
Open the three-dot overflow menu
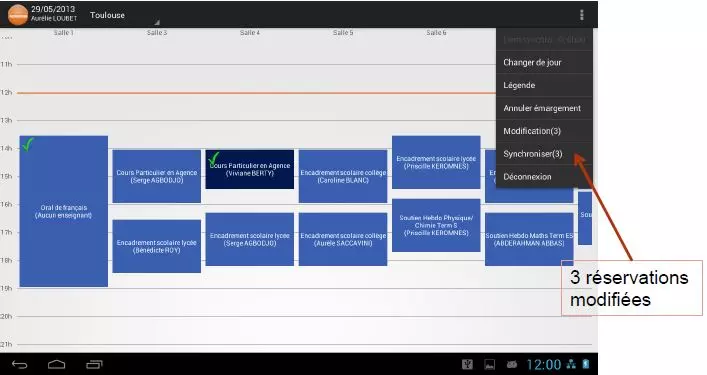pos(582,15)
